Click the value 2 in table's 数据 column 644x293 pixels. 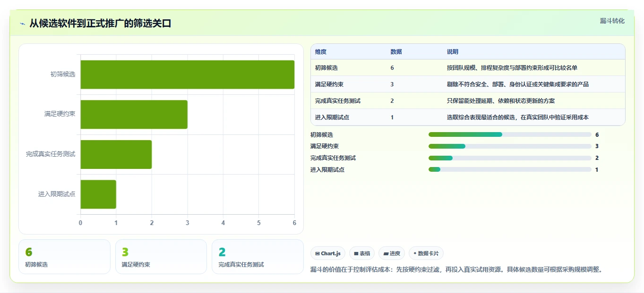pos(392,101)
